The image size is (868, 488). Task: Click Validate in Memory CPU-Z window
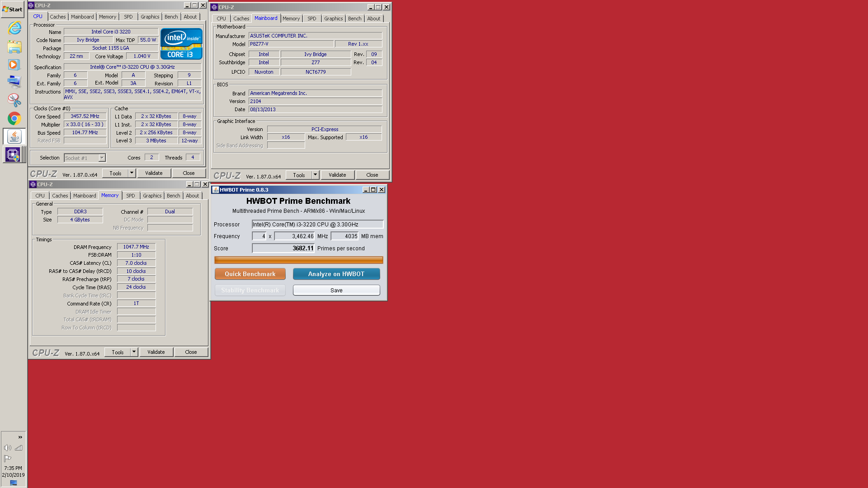pyautogui.click(x=156, y=352)
